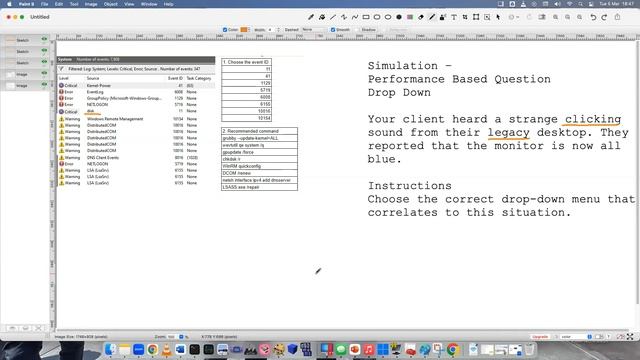640x360 pixels.
Task: Click the orange stroke color swatch
Action: (244, 30)
